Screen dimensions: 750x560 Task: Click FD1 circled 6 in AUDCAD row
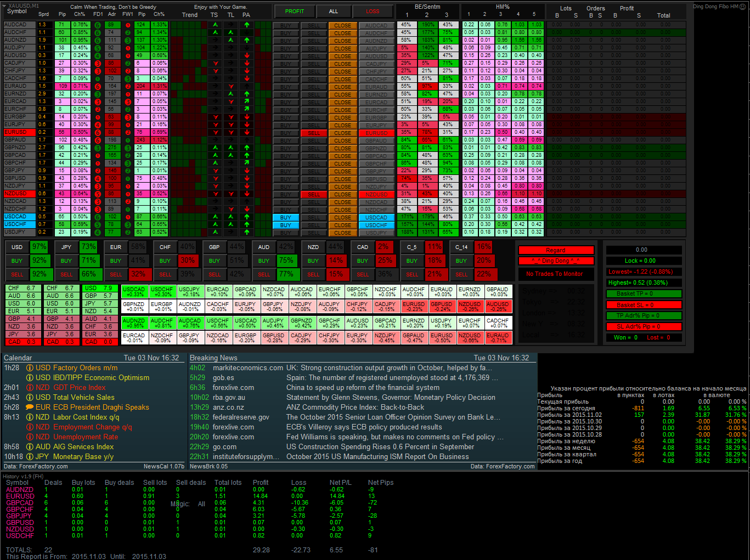point(98,25)
